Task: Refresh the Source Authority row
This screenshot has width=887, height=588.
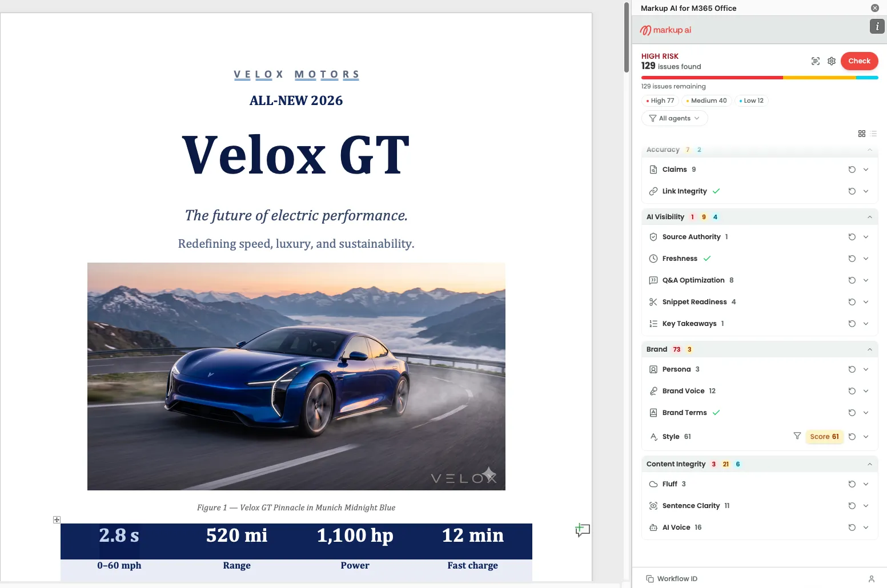Action: [x=852, y=237]
